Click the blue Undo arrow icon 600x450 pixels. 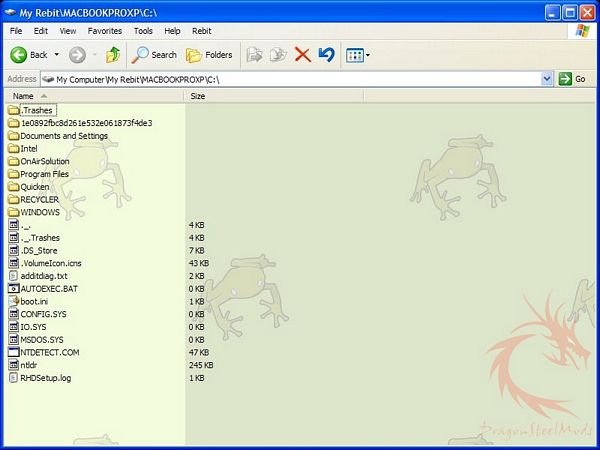[x=326, y=55]
